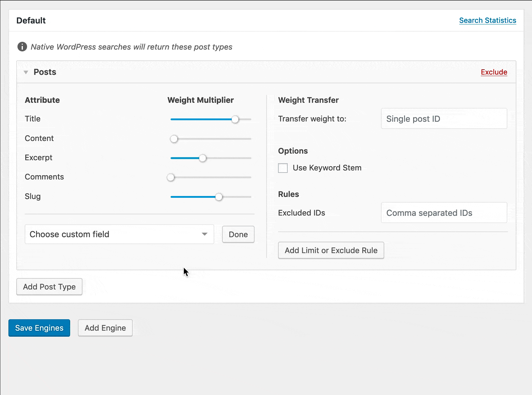Viewport: 532px width, 395px height.
Task: Click the Attribute column heading
Action: [x=42, y=100]
